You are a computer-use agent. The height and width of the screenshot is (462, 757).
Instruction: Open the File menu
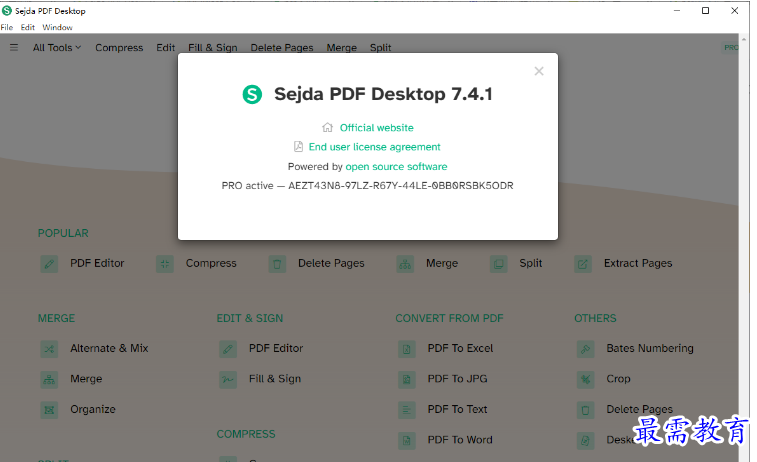point(7,28)
